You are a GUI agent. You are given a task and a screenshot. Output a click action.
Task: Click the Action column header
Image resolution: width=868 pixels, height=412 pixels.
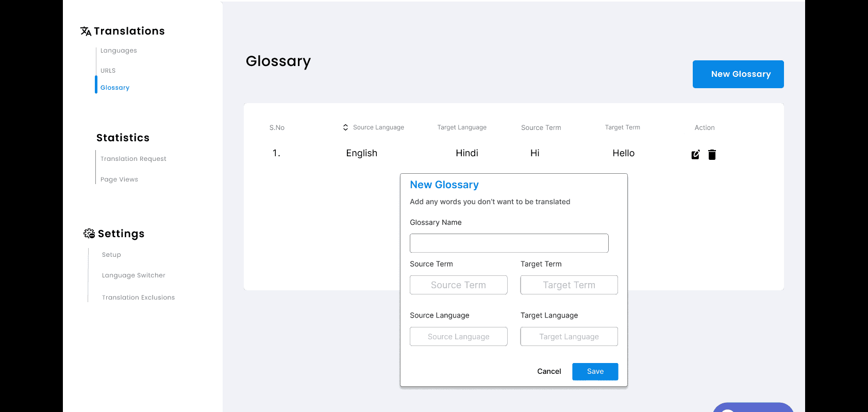(704, 127)
